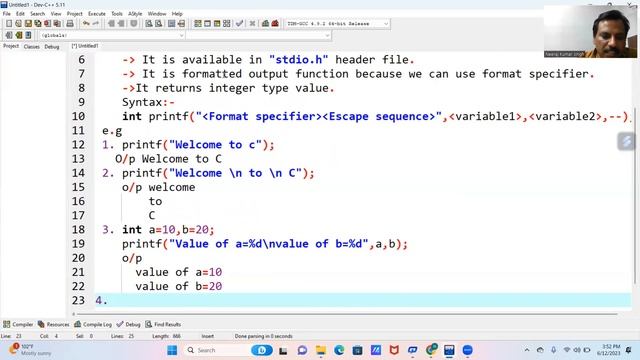Screen dimensions: 640x360
Task: Click the Windows Start button on taskbar
Action: click(172, 350)
